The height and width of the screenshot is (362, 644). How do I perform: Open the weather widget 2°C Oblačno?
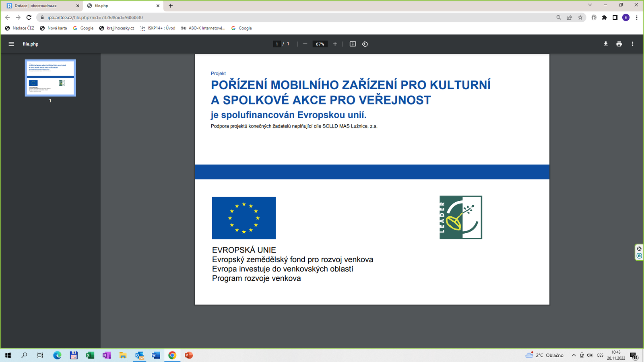pos(545,355)
